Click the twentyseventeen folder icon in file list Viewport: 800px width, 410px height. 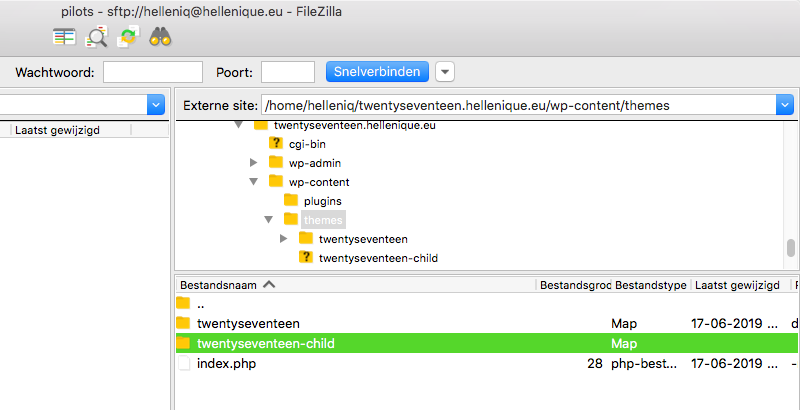[x=183, y=323]
